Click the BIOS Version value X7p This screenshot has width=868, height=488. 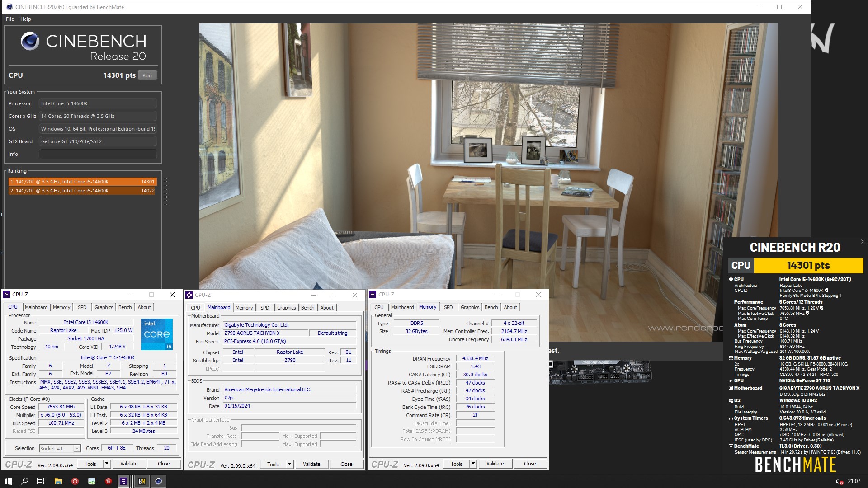pyautogui.click(x=290, y=398)
